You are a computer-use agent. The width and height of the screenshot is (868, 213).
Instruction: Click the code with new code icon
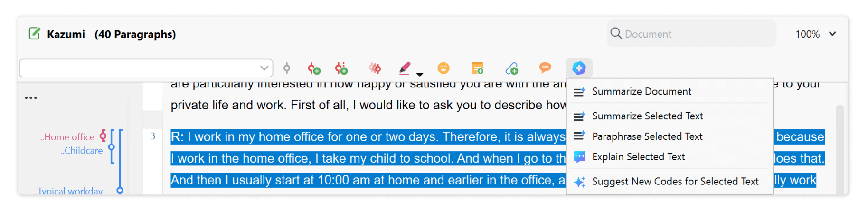[x=314, y=68]
